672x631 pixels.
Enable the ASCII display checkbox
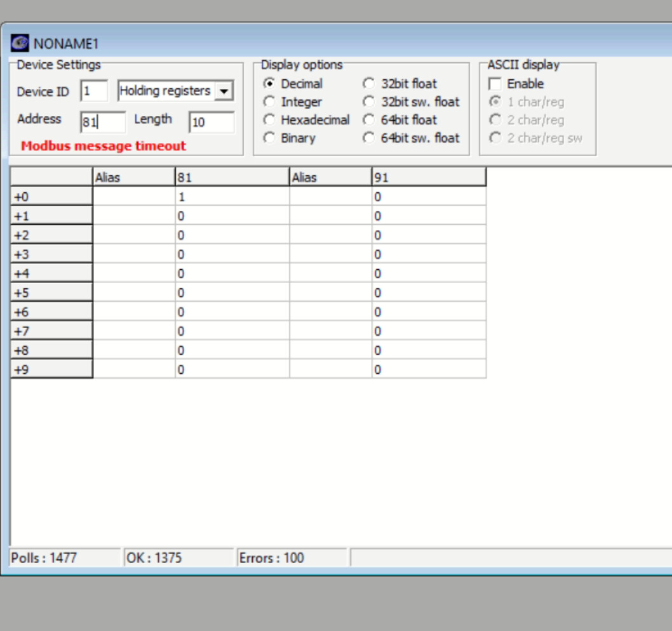click(x=495, y=84)
